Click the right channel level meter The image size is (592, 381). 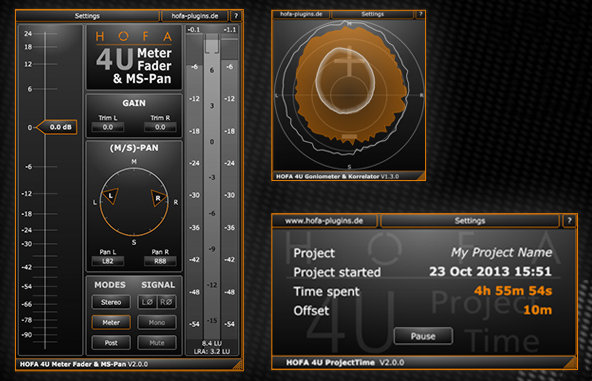pyautogui.click(x=230, y=187)
